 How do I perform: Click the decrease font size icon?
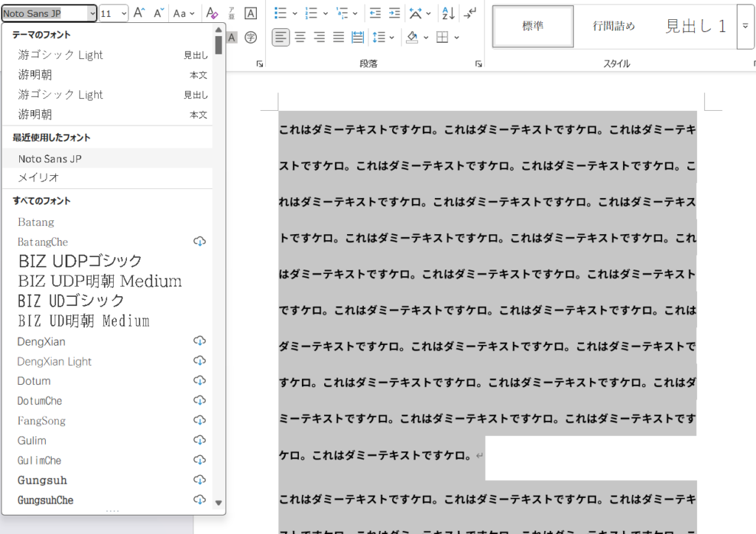tap(159, 13)
